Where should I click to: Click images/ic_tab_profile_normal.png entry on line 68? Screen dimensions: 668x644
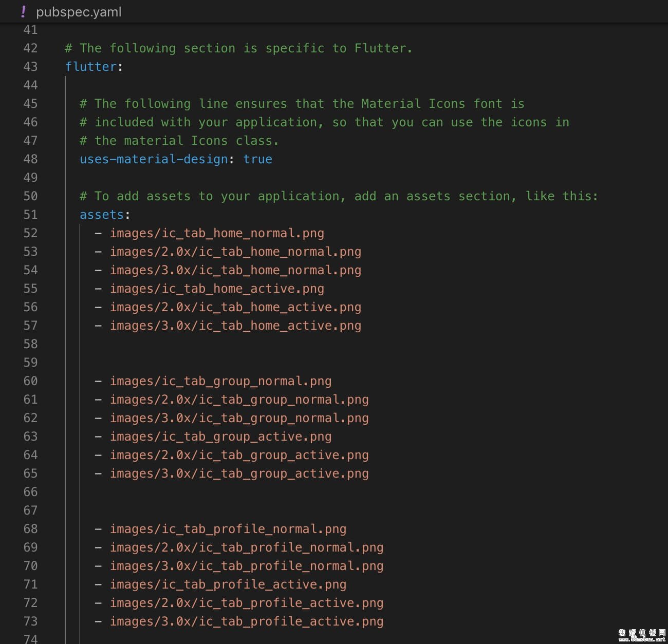(228, 529)
